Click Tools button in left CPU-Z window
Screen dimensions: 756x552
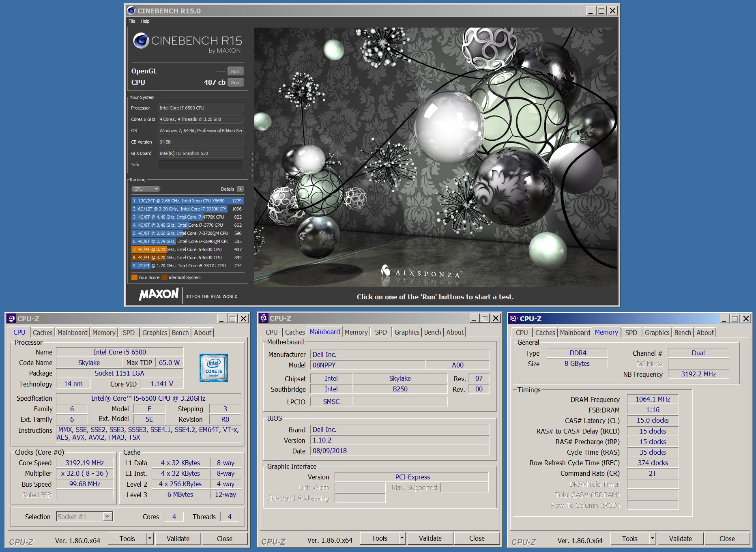127,539
